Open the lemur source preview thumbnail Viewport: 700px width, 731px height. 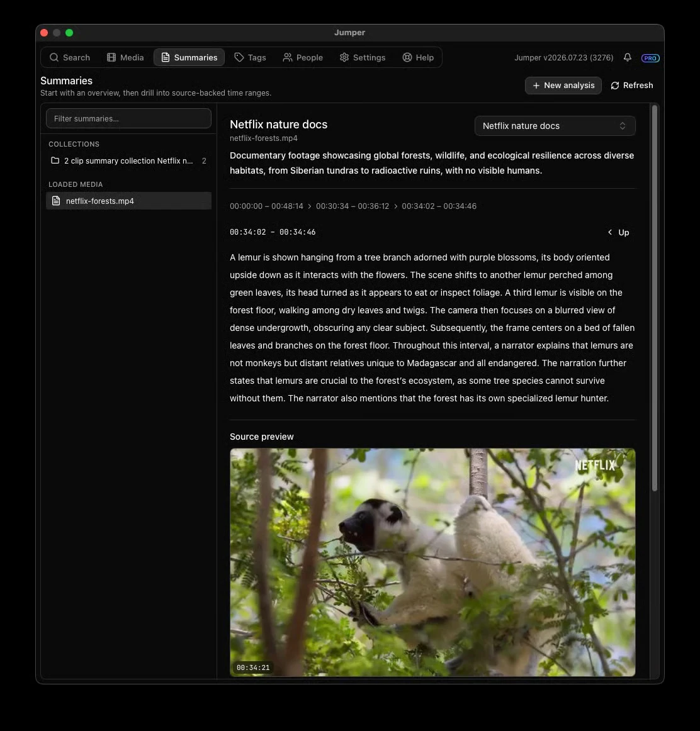click(432, 562)
